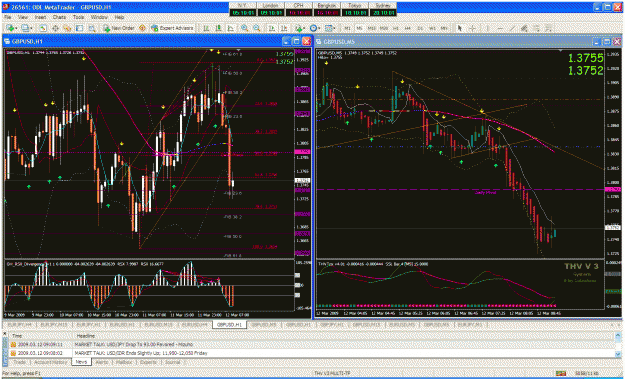This screenshot has width=625, height=379.
Task: Select the Fibonacci Retracement tool
Action: pyautogui.click(x=537, y=28)
